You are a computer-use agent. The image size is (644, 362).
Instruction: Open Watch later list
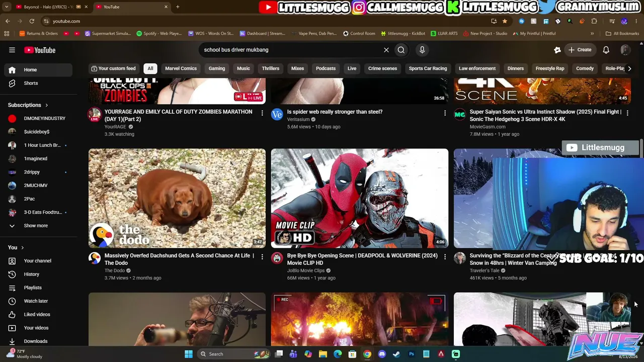tap(39, 301)
